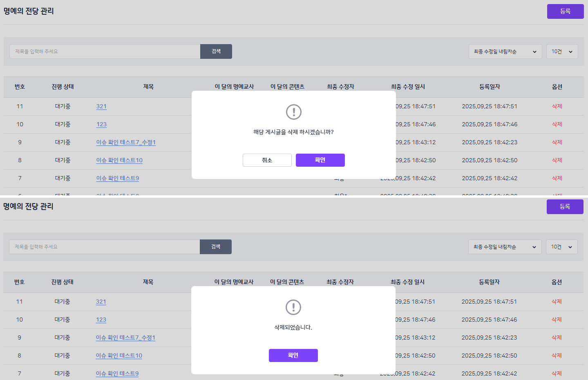Click 삭제 for row 8 in lower table
The height and width of the screenshot is (380, 588).
(557, 355)
